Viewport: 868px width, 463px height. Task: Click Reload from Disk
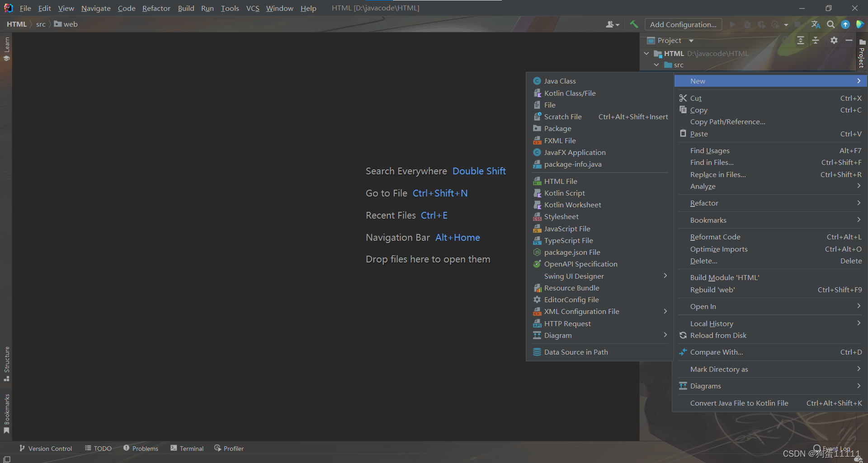(x=770, y=335)
